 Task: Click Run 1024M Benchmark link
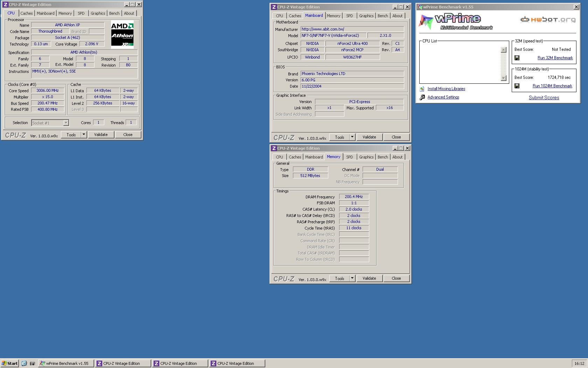click(x=552, y=86)
